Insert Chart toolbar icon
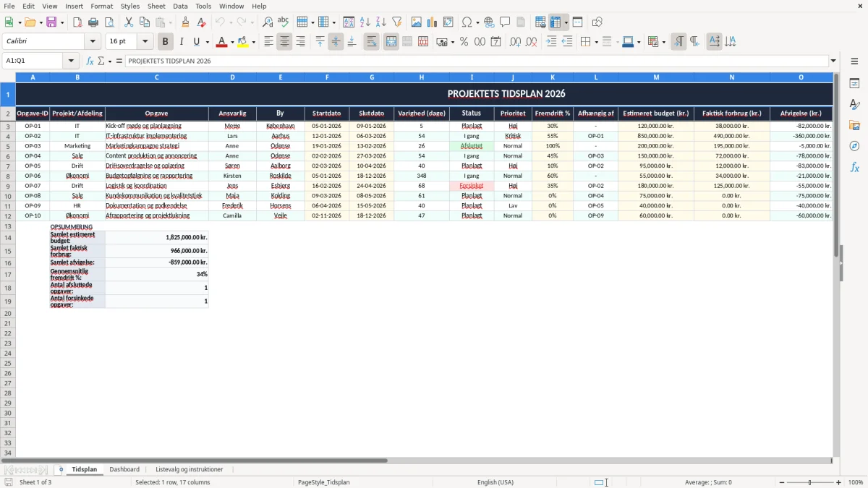Screen dimensions: 868x488 point(433,22)
